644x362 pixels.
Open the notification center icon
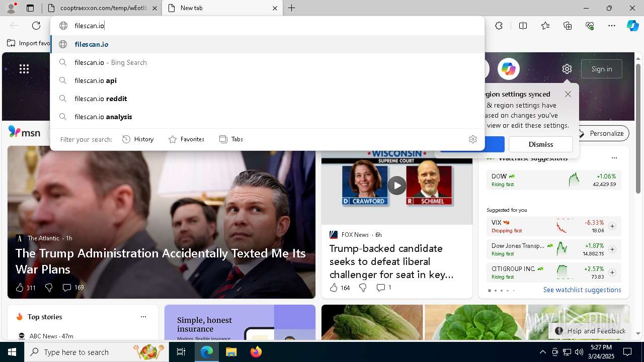click(627, 352)
